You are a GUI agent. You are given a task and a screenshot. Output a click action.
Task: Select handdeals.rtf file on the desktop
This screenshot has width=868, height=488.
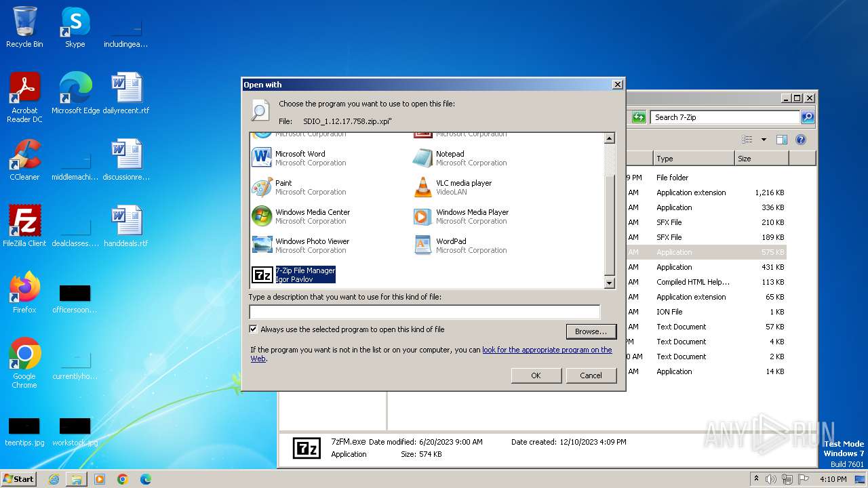click(126, 226)
